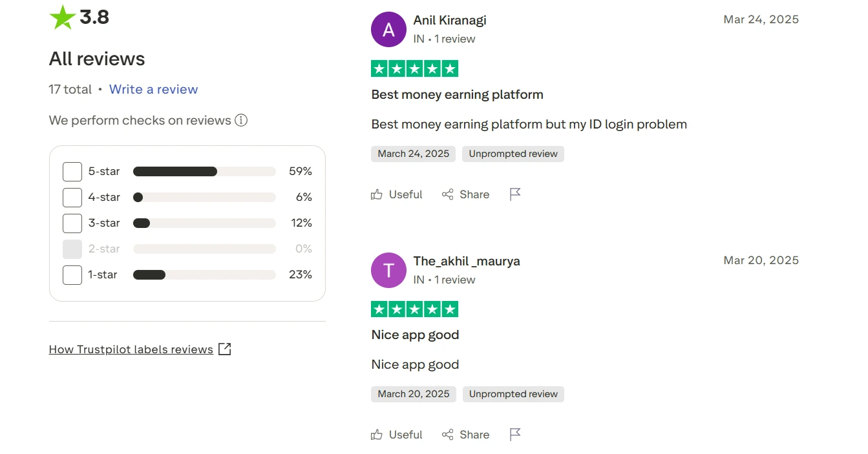
Task: Click the T avatar of The_akhil_maurya
Action: [388, 270]
